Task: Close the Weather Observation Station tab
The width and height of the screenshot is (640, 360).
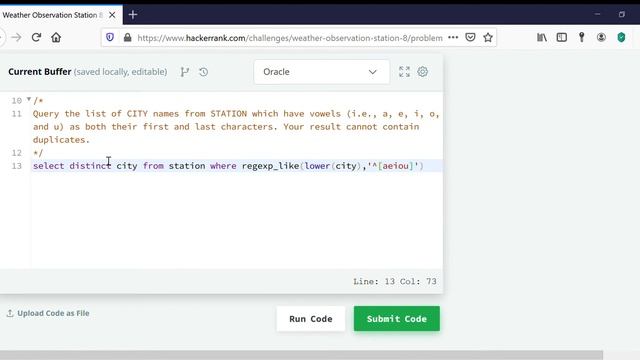Action: coord(112,15)
